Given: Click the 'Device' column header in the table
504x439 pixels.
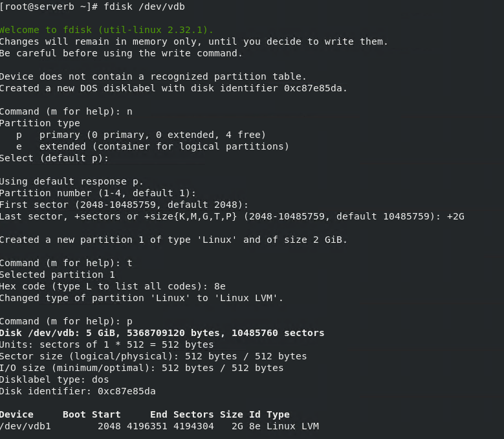Looking at the screenshot, I should click(x=17, y=414).
